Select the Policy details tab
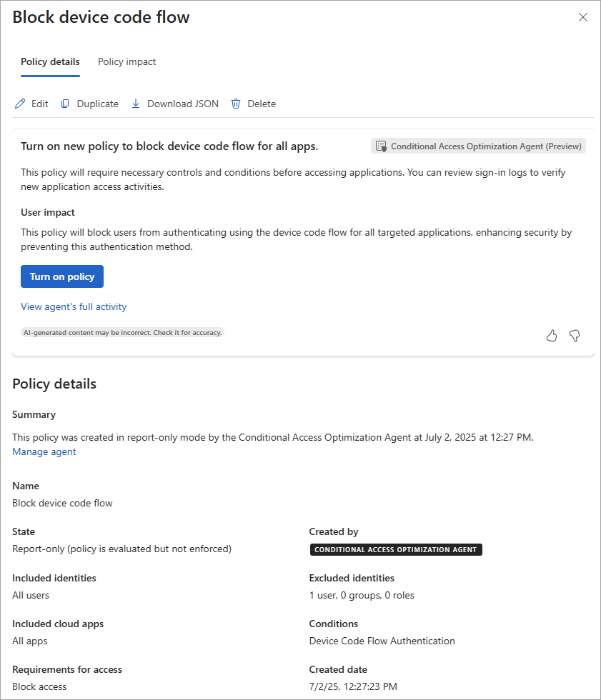 (x=51, y=61)
